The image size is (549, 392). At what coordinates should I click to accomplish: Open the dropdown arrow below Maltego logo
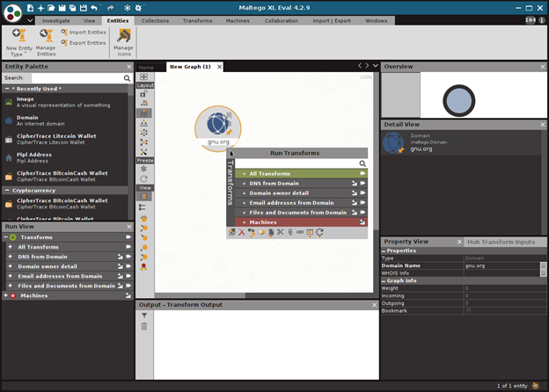click(x=30, y=20)
